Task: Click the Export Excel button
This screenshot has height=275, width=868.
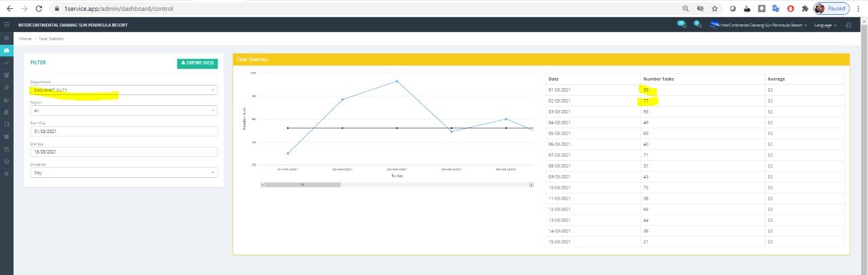Action: [197, 63]
